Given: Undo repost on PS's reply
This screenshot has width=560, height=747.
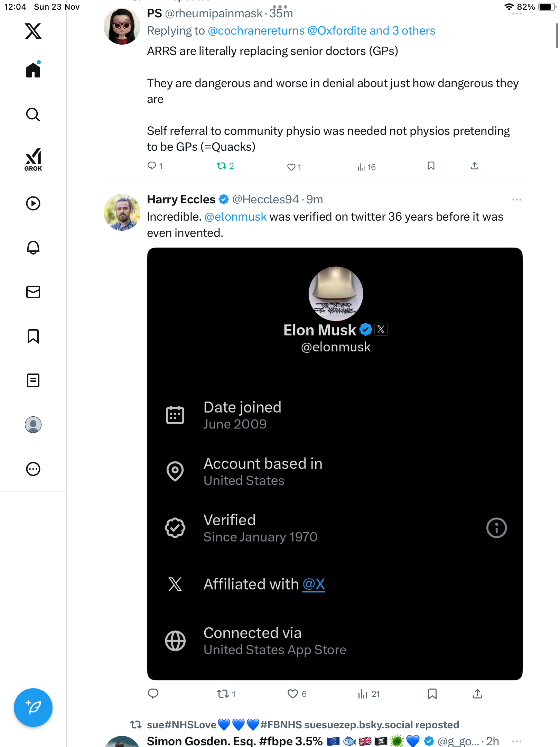Looking at the screenshot, I should coord(222,166).
